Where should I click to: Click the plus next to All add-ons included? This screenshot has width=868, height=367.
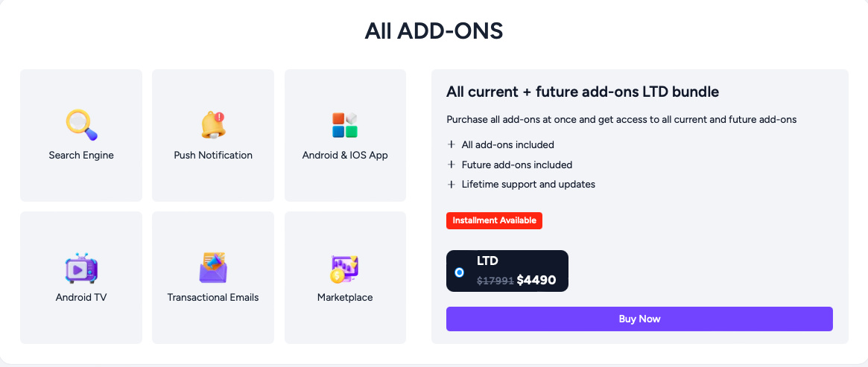tap(452, 145)
